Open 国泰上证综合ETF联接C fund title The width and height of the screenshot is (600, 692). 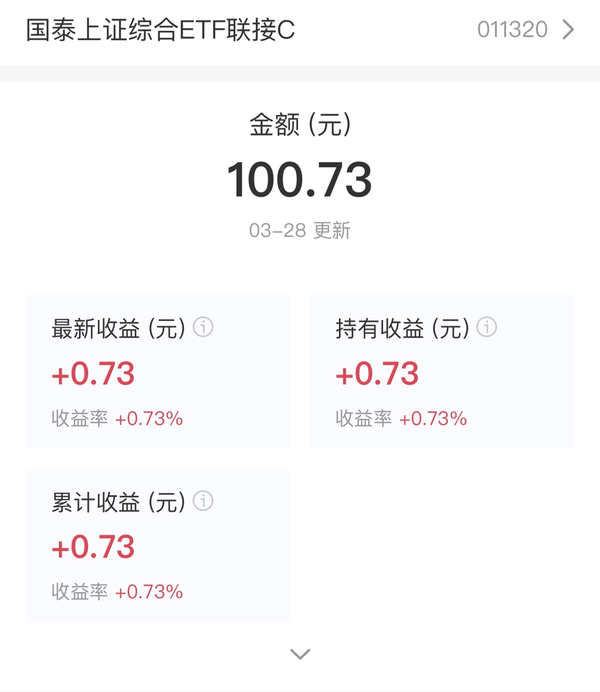click(x=160, y=30)
